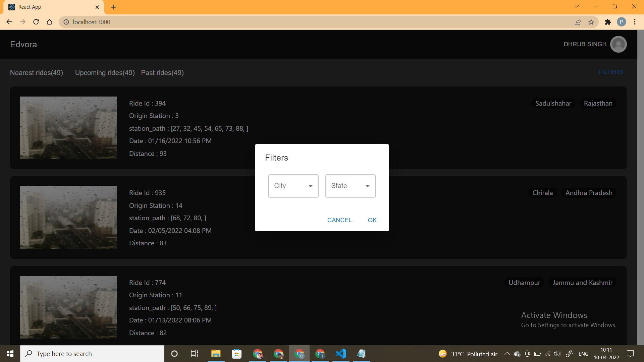Click the Chirala city chip

542,193
